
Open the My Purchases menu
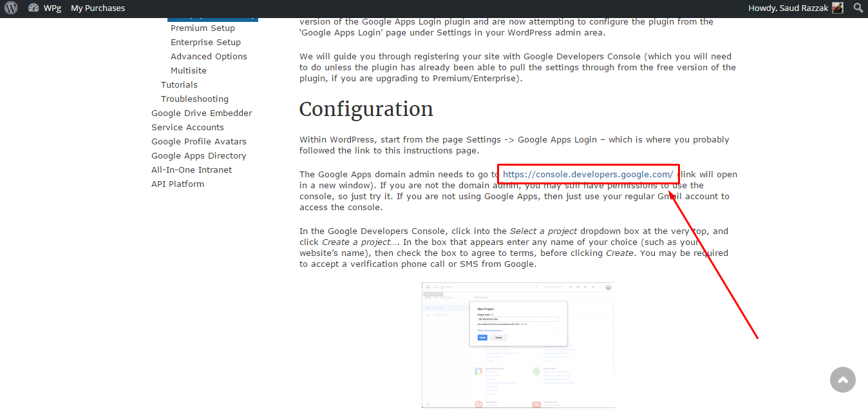click(98, 8)
